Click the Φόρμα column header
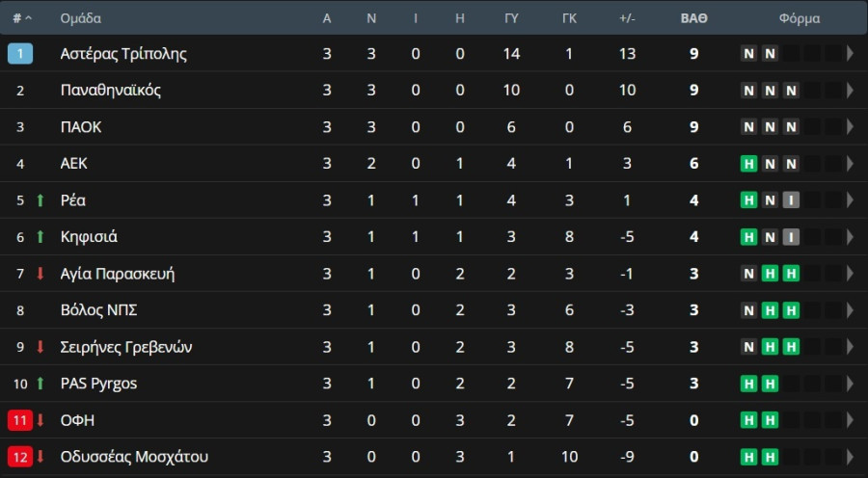Screen dimensions: 868x478 pos(800,18)
